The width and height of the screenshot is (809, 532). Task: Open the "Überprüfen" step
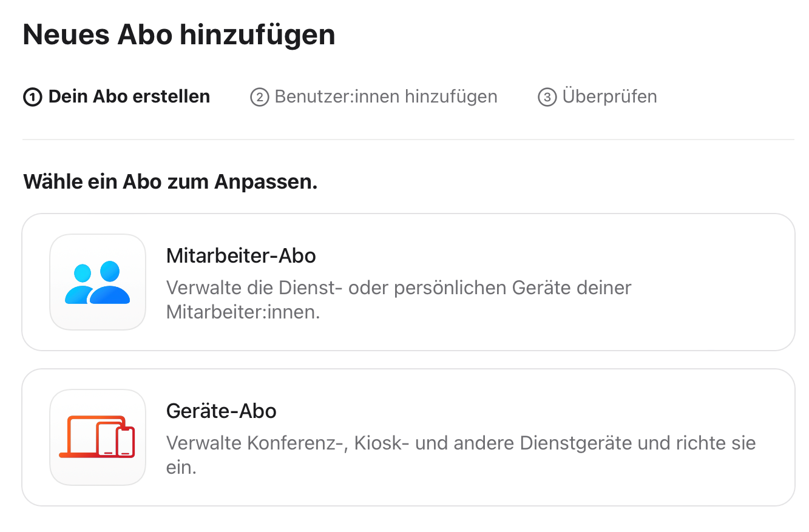[x=609, y=96]
